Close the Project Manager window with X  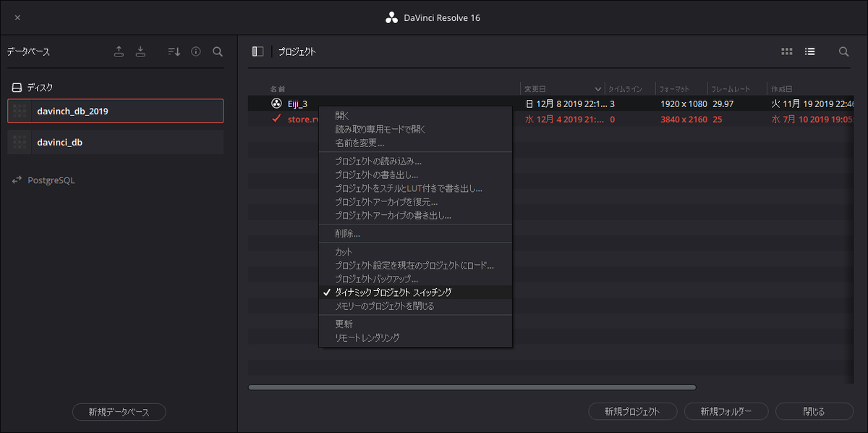tap(17, 17)
